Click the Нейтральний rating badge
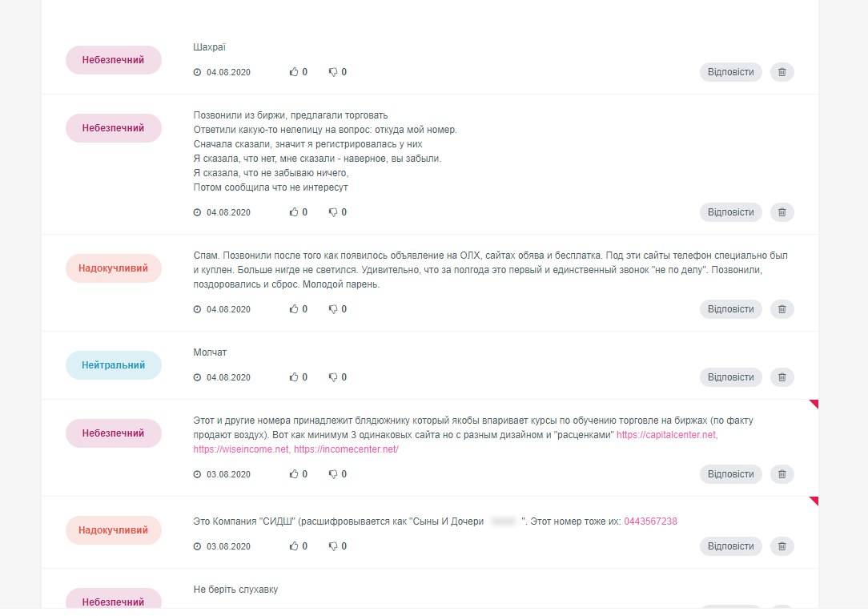The width and height of the screenshot is (868, 616). click(x=114, y=365)
